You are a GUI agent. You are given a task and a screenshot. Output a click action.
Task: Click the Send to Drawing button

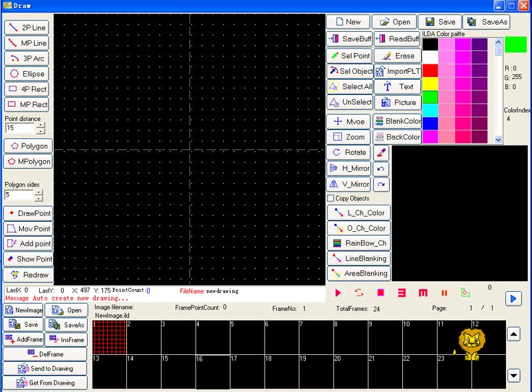(x=45, y=368)
